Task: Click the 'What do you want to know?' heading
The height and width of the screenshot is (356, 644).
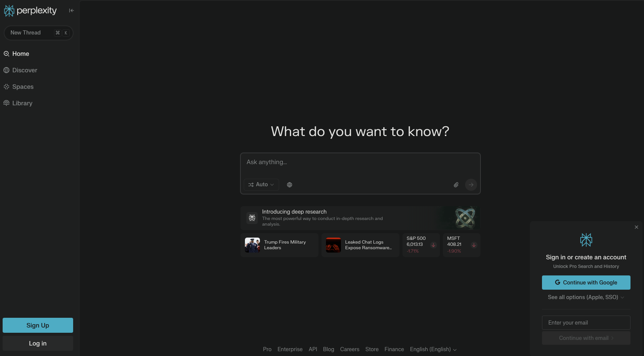Action: [360, 132]
